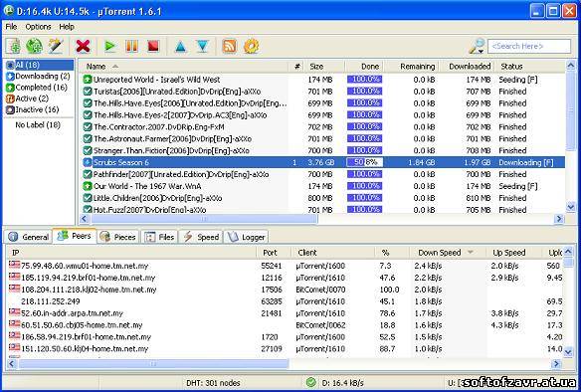581x392 pixels.
Task: Click peers list horizontal scrollbar left arrow
Action: (x=12, y=364)
